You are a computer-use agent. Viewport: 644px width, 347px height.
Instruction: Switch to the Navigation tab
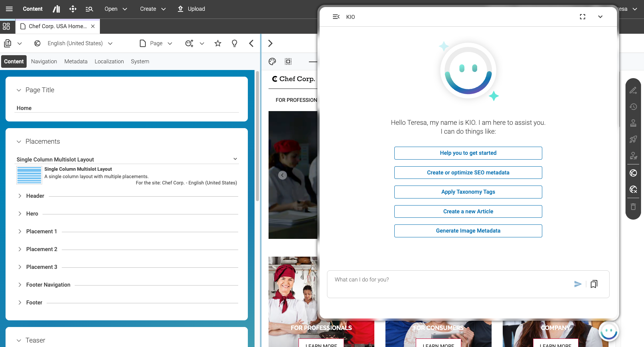pyautogui.click(x=44, y=61)
